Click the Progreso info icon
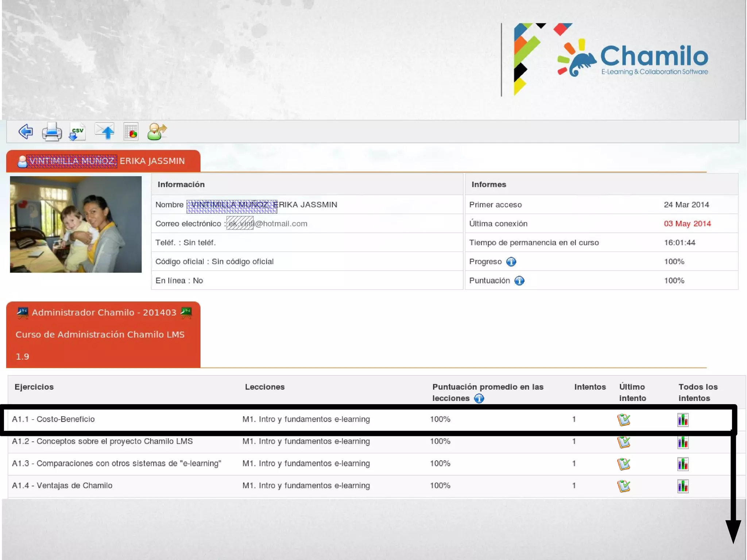This screenshot has height=560, width=747. coord(511,262)
